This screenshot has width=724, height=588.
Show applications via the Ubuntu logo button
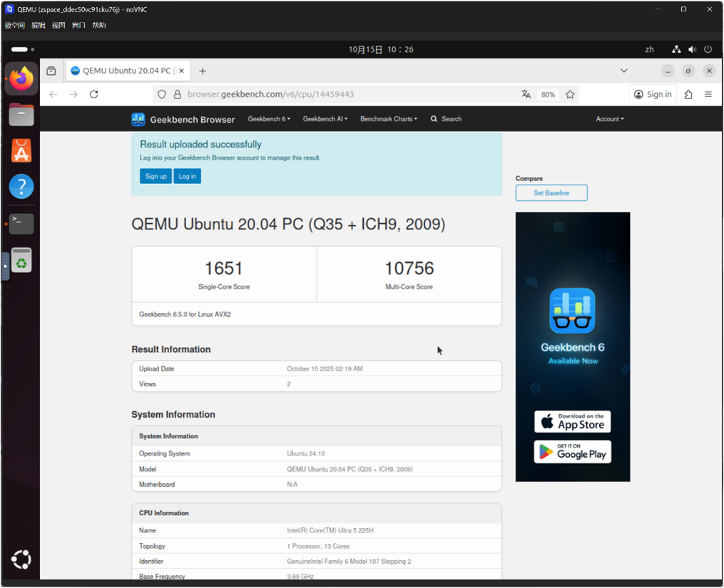pos(21,559)
